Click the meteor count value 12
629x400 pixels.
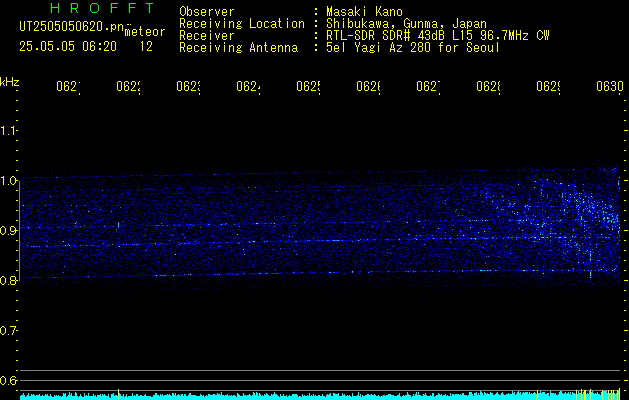[146, 47]
